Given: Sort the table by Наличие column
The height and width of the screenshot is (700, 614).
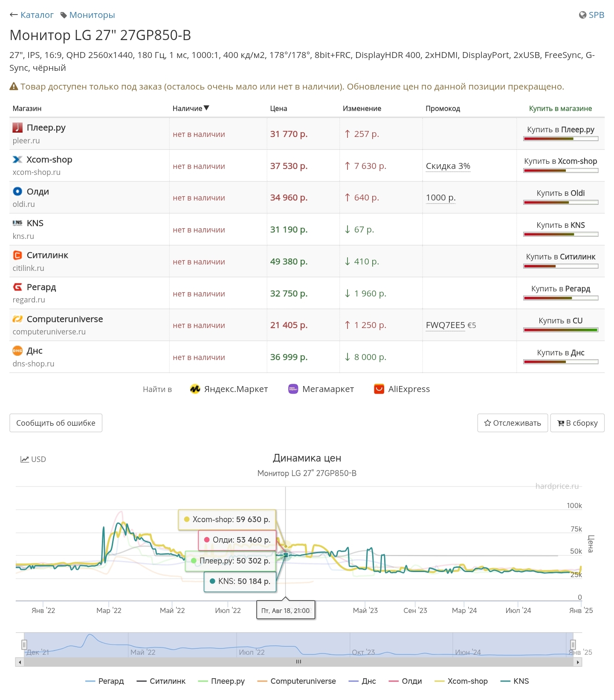Looking at the screenshot, I should tap(191, 108).
